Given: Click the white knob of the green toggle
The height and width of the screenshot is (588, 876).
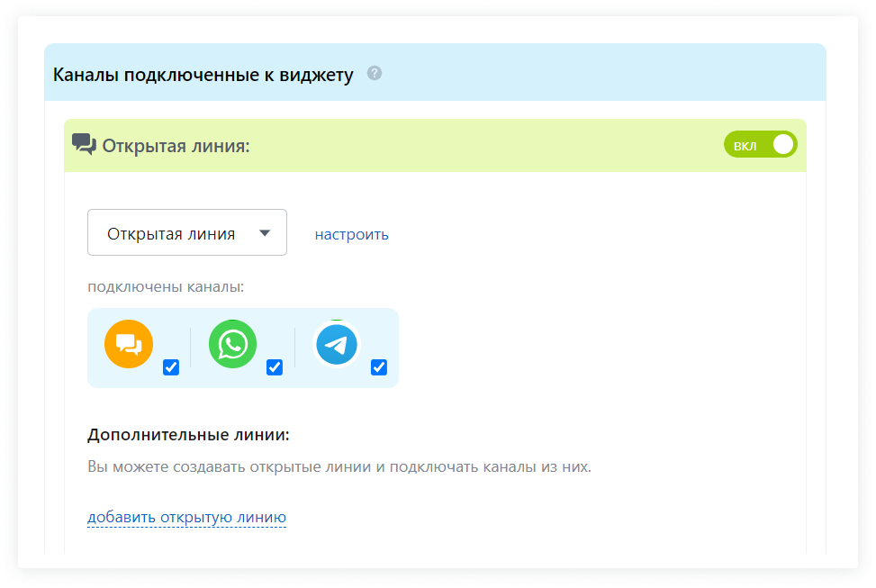Looking at the screenshot, I should click(x=782, y=145).
